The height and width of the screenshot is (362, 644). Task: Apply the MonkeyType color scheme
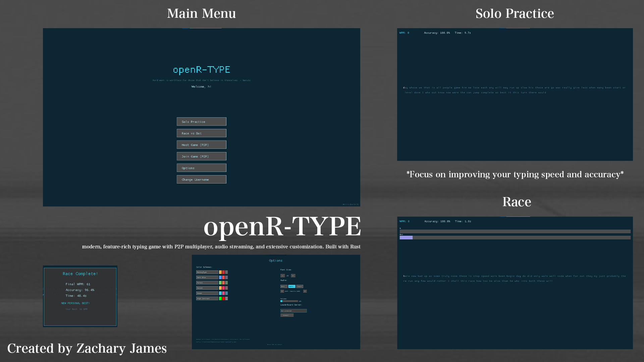pos(207,272)
